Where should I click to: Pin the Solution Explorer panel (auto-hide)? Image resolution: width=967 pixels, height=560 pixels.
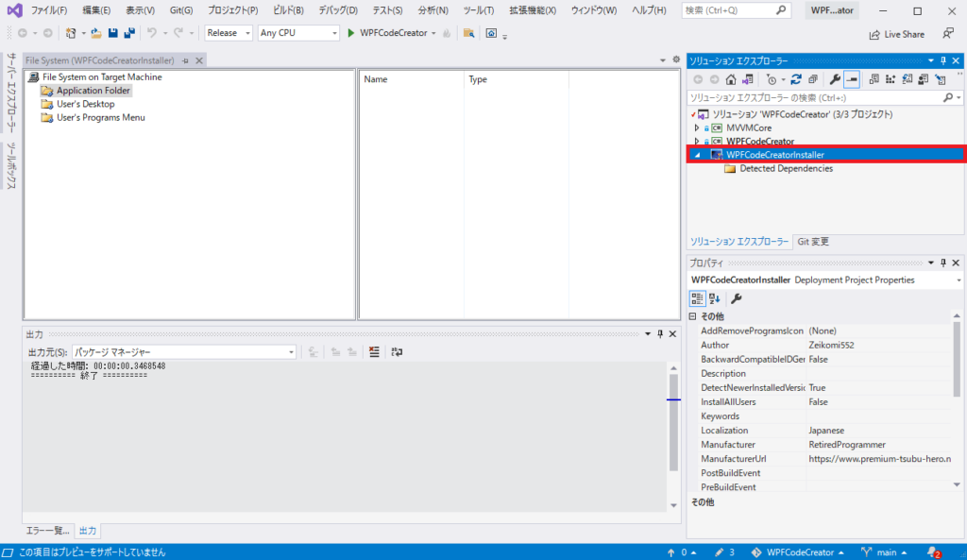(x=943, y=60)
